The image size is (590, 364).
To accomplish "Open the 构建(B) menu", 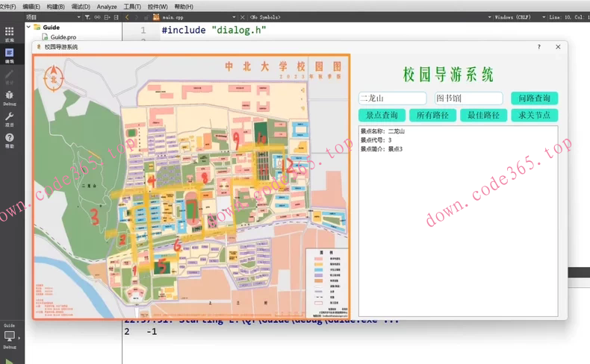I will tap(55, 7).
